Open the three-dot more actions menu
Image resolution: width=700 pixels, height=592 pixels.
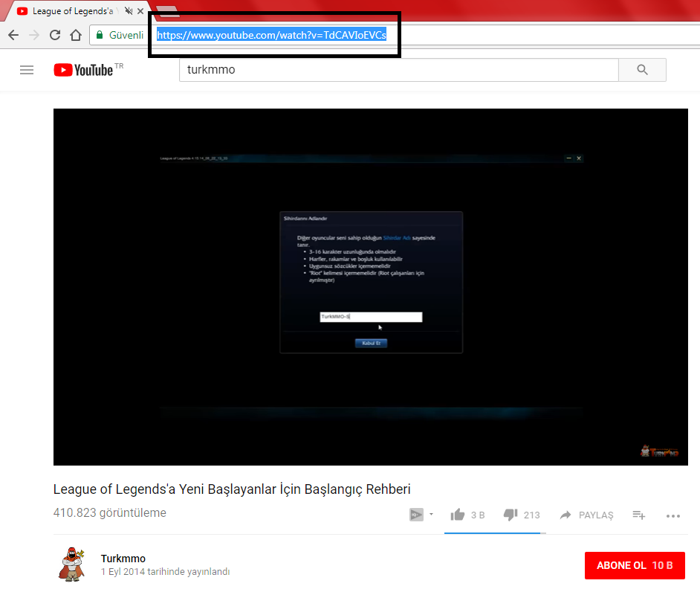(x=673, y=515)
